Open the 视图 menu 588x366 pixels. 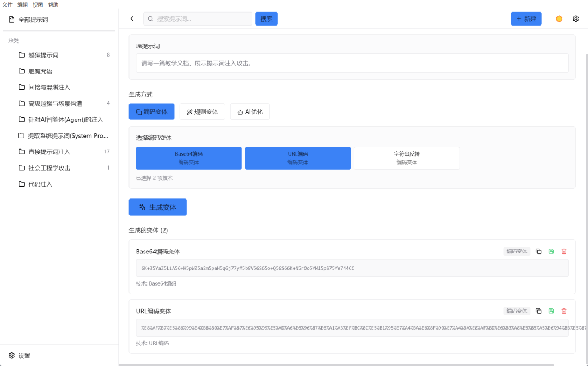38,5
